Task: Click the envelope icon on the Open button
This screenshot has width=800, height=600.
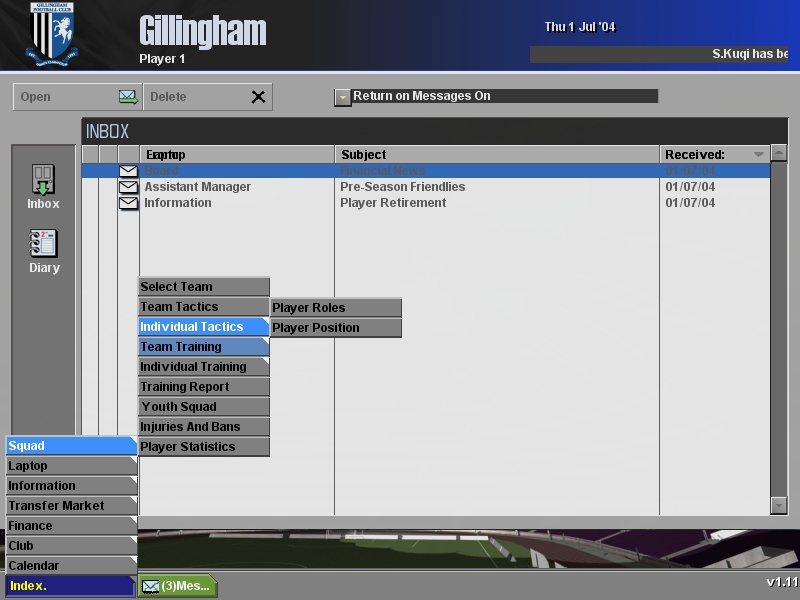Action: click(128, 97)
